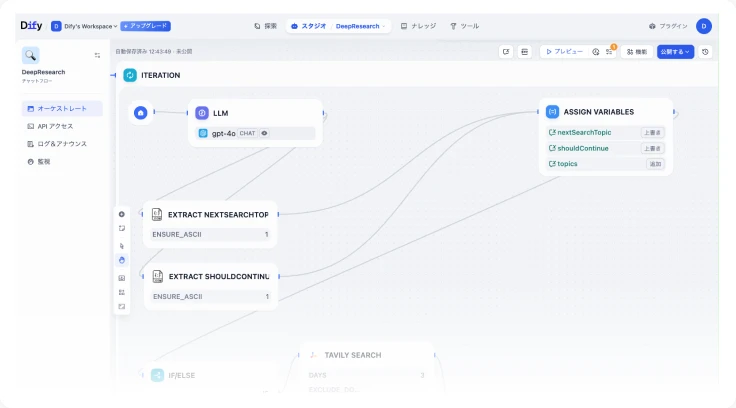Toggle the vision eye icon on LLM node
736x408 pixels.
click(x=265, y=133)
